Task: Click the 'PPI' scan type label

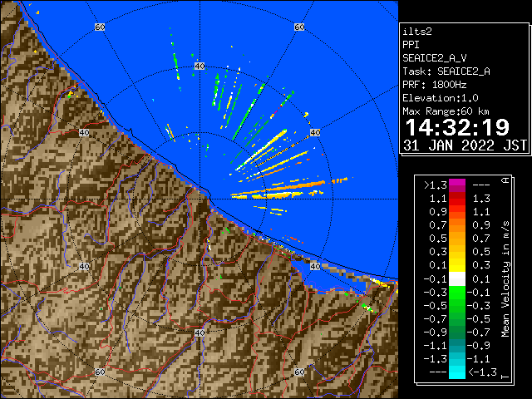Action: [x=411, y=45]
